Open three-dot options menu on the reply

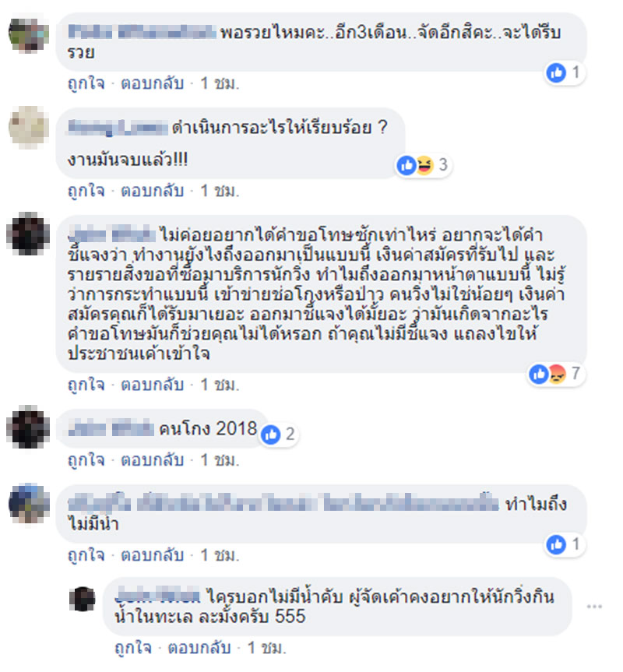594,607
